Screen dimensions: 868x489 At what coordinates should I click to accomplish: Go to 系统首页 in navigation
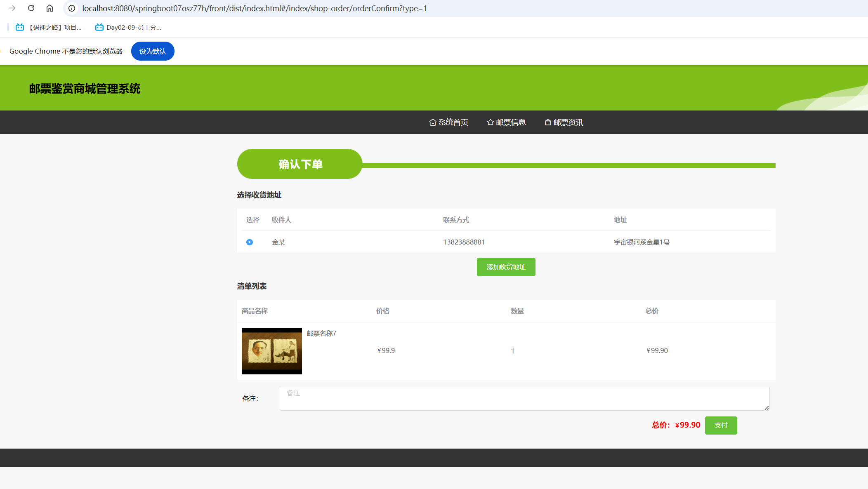click(453, 122)
